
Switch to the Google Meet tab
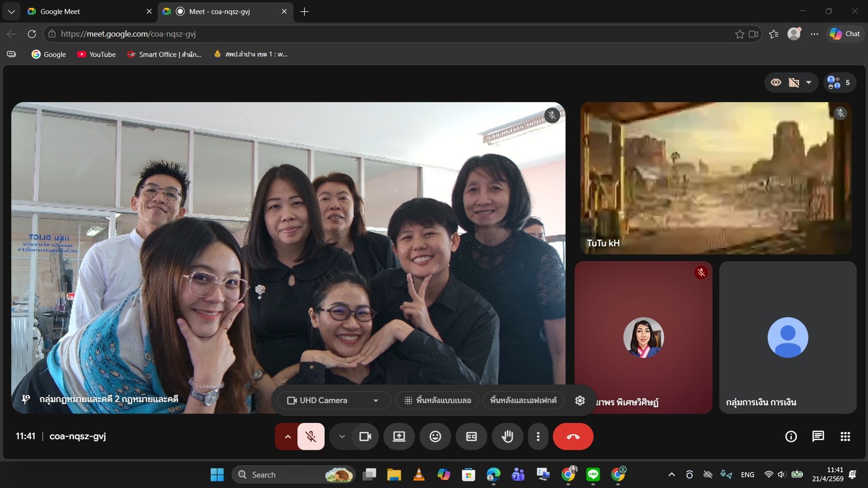(86, 11)
